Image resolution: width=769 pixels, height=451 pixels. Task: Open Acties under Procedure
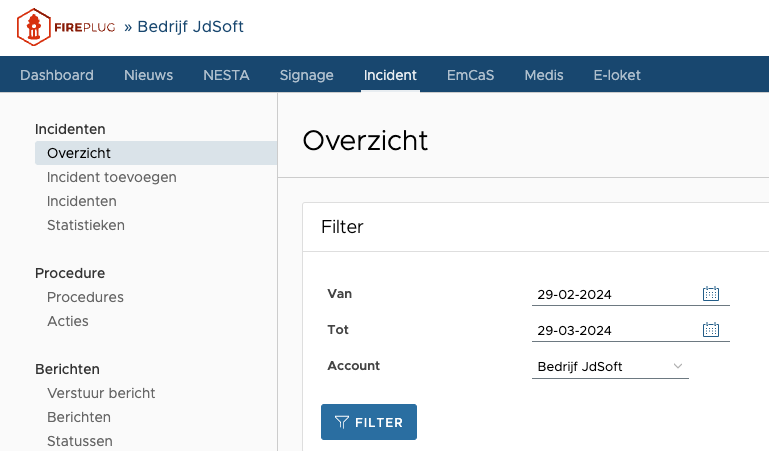68,321
